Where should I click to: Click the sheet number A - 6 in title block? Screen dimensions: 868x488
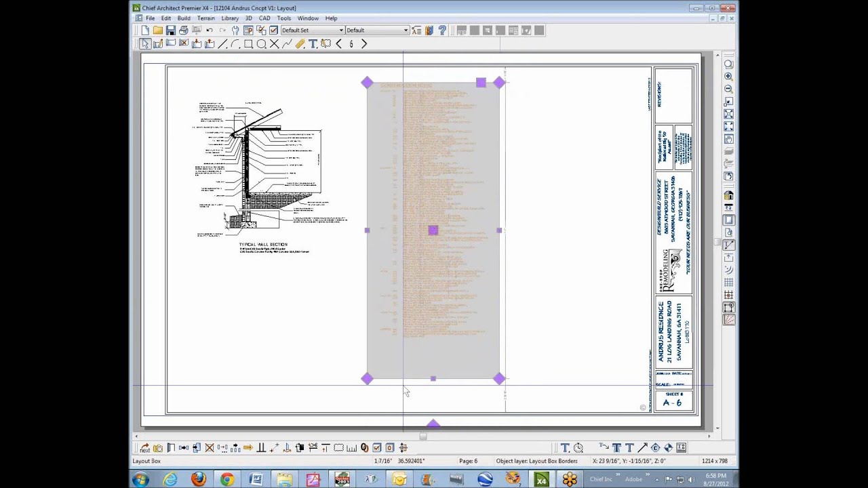(x=672, y=403)
